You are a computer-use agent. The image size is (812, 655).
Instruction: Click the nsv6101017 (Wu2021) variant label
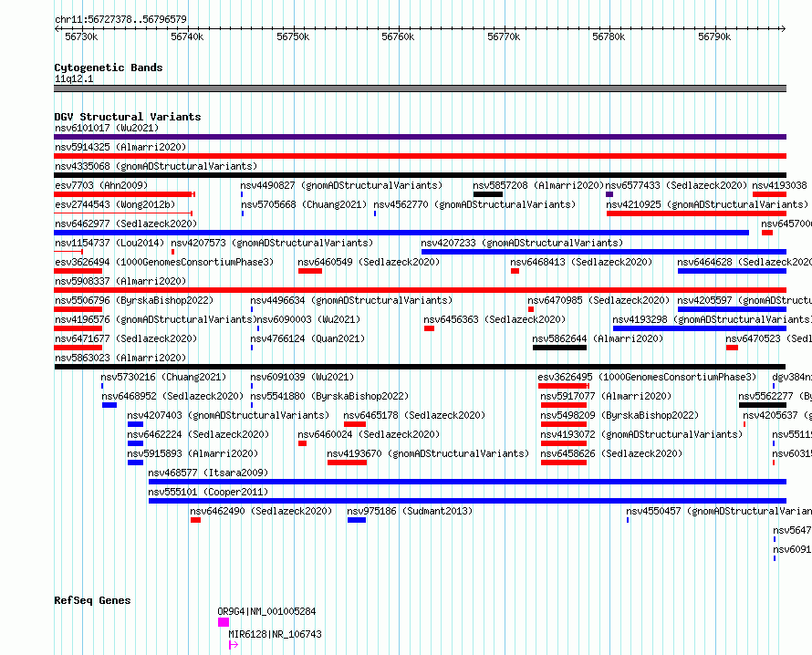107,128
